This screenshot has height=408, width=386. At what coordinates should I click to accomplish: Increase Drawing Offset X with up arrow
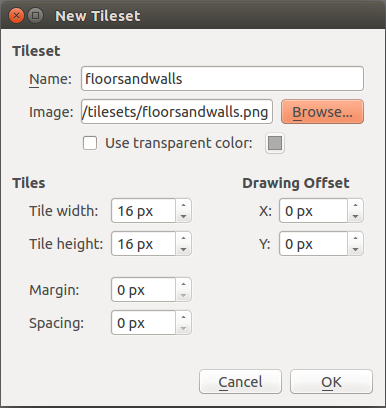click(x=355, y=205)
